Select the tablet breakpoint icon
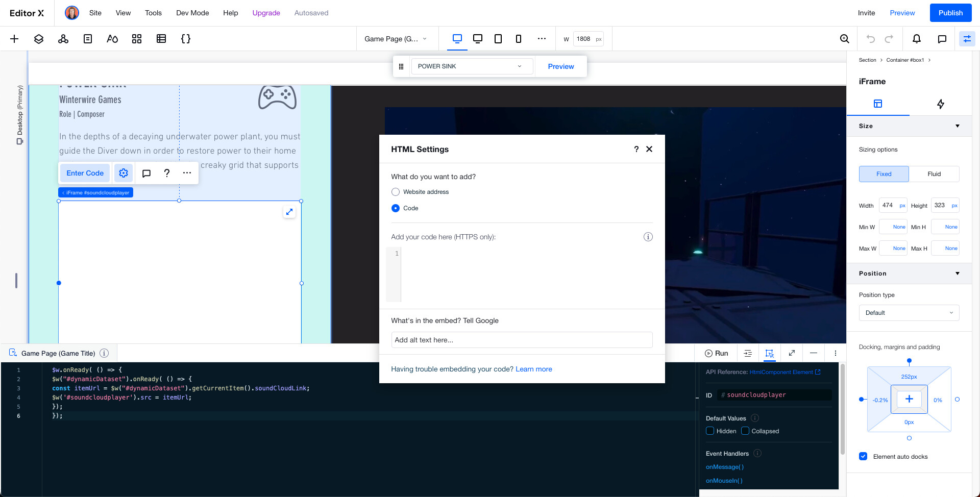The width and height of the screenshot is (980, 497). point(498,39)
